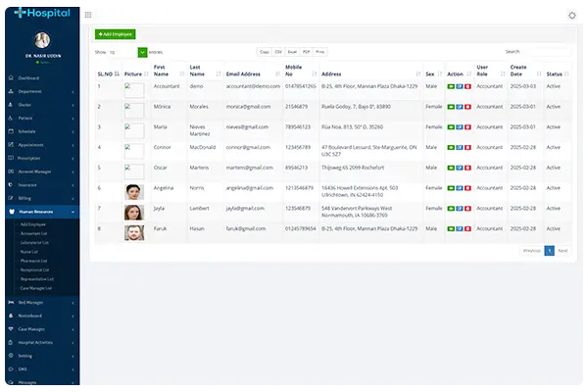
Task: Expand the Department sidebar menu
Action: (37, 90)
